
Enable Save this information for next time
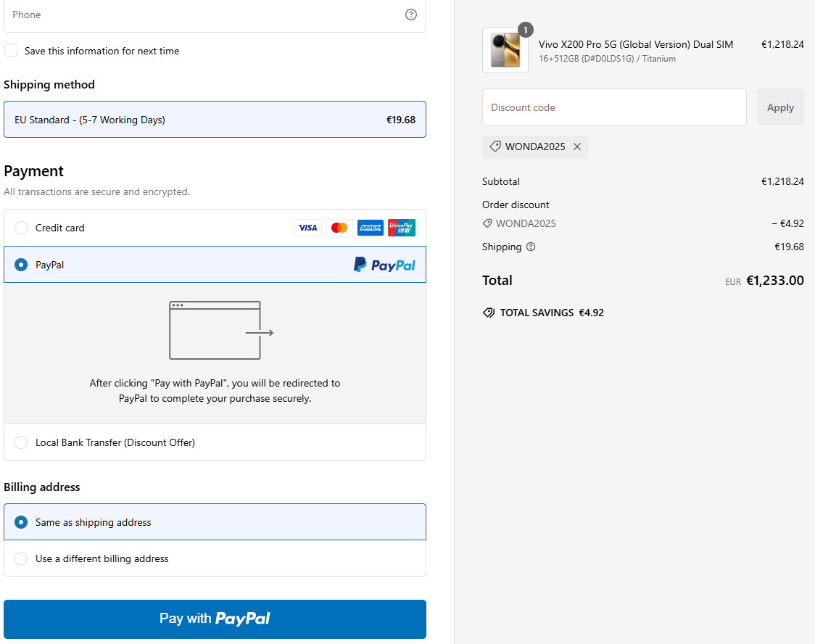point(11,51)
